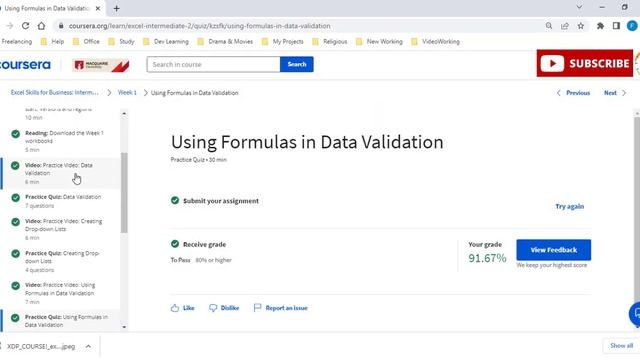Click the zoom magnifier icon in address bar

(x=549, y=26)
